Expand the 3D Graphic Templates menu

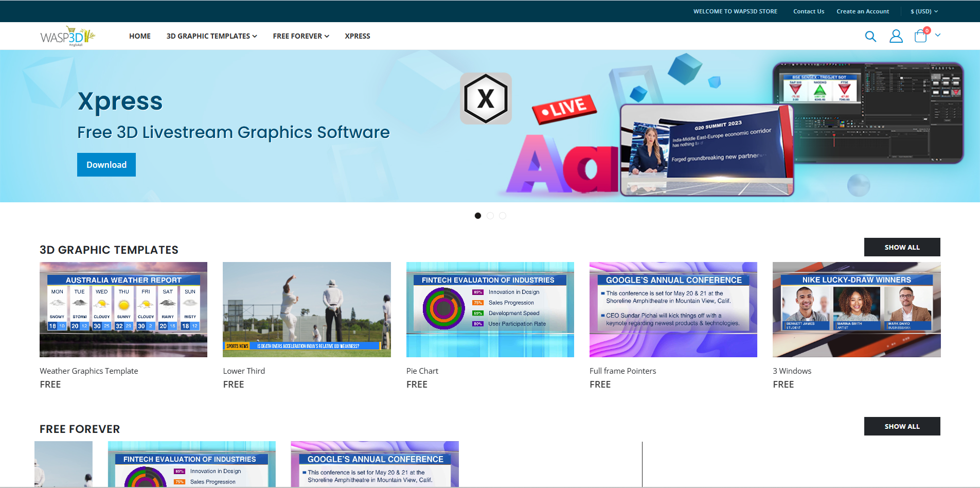point(211,36)
